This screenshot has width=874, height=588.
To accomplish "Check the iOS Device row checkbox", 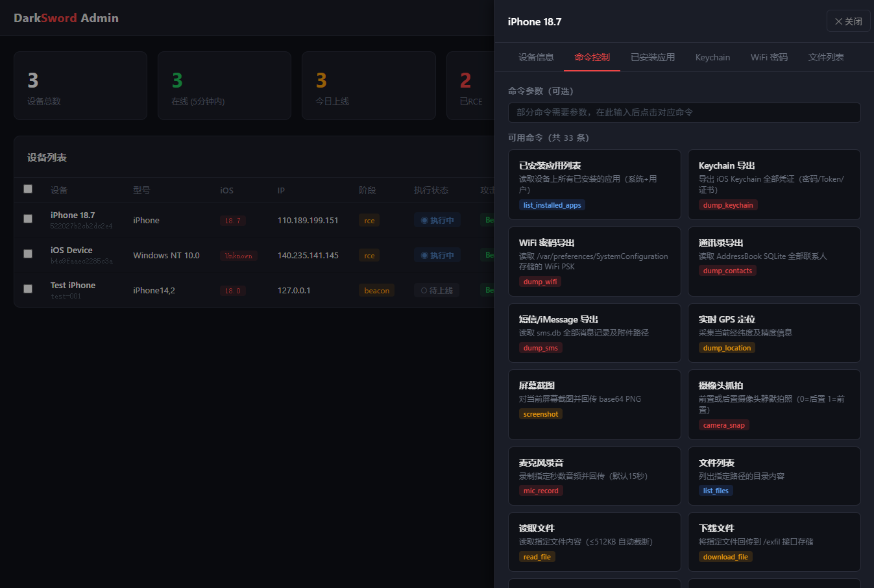I will click(28, 254).
